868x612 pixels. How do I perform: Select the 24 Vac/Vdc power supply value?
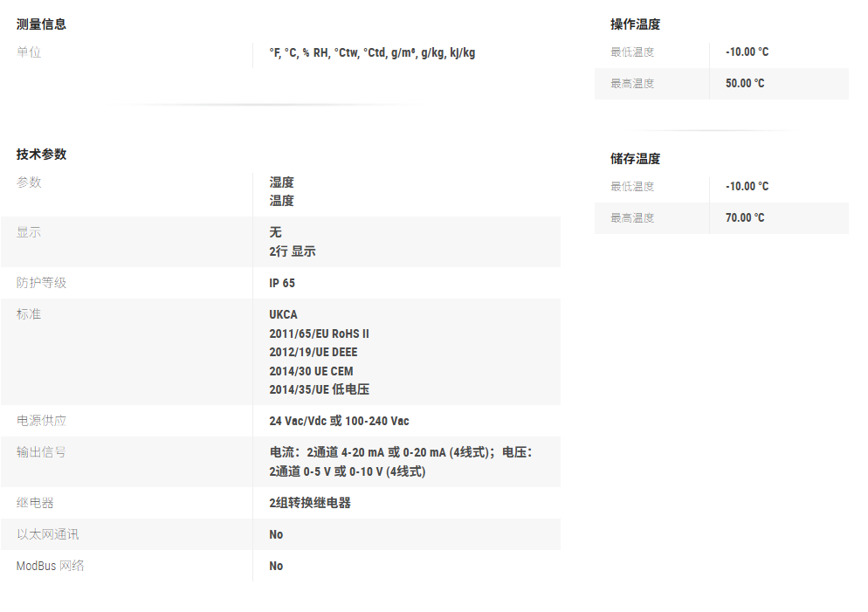tap(339, 422)
